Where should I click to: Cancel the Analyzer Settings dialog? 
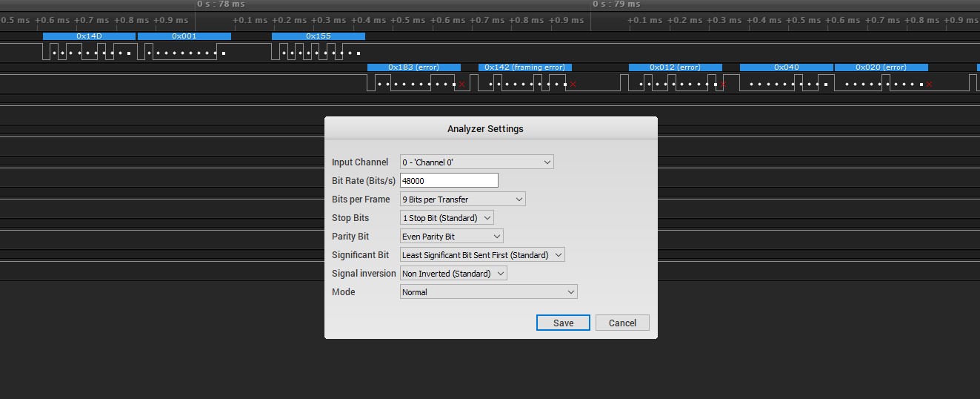tap(622, 323)
